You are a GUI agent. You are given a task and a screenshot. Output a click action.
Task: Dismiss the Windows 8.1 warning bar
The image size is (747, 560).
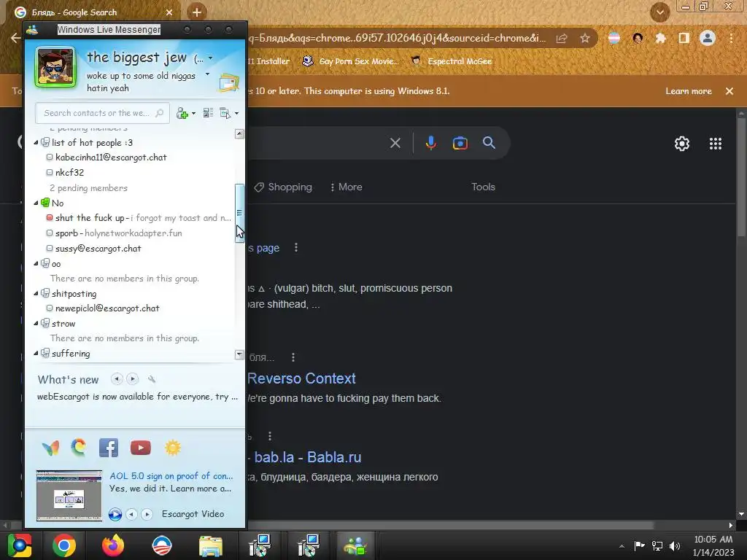(x=729, y=91)
